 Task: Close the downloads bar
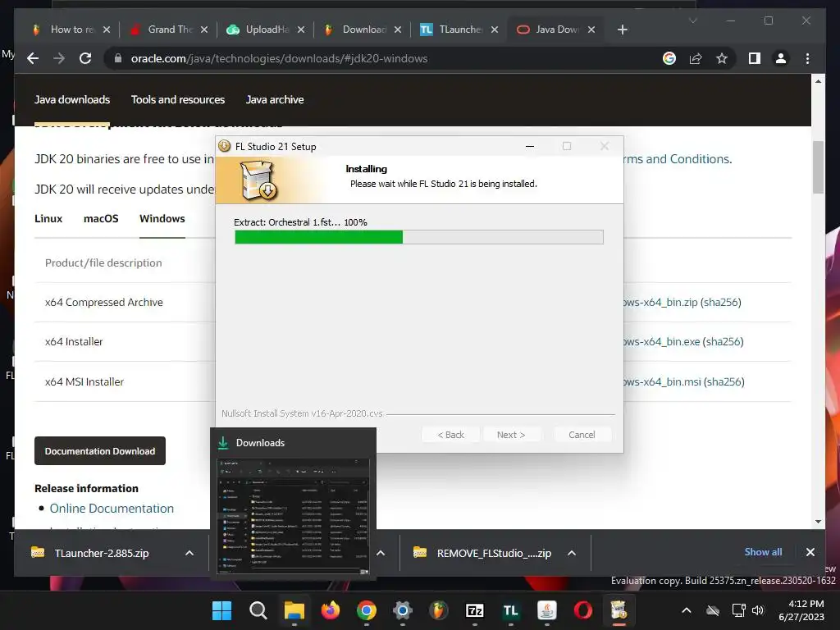[810, 552]
